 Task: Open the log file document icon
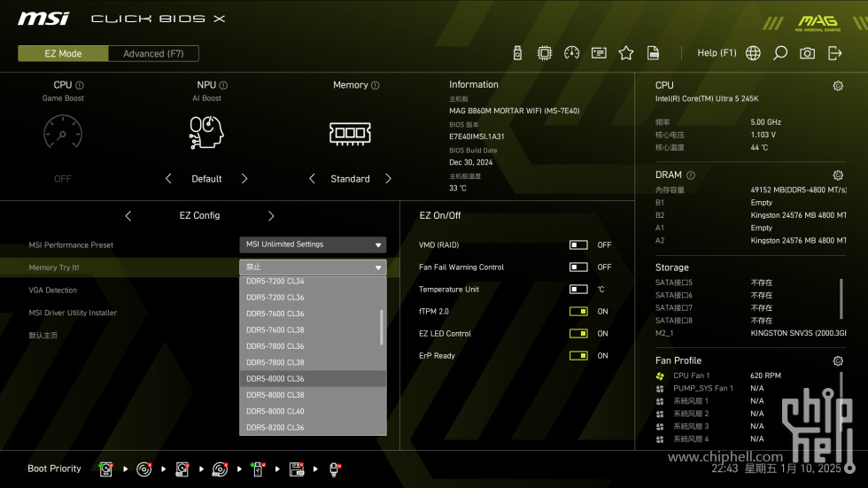click(654, 53)
